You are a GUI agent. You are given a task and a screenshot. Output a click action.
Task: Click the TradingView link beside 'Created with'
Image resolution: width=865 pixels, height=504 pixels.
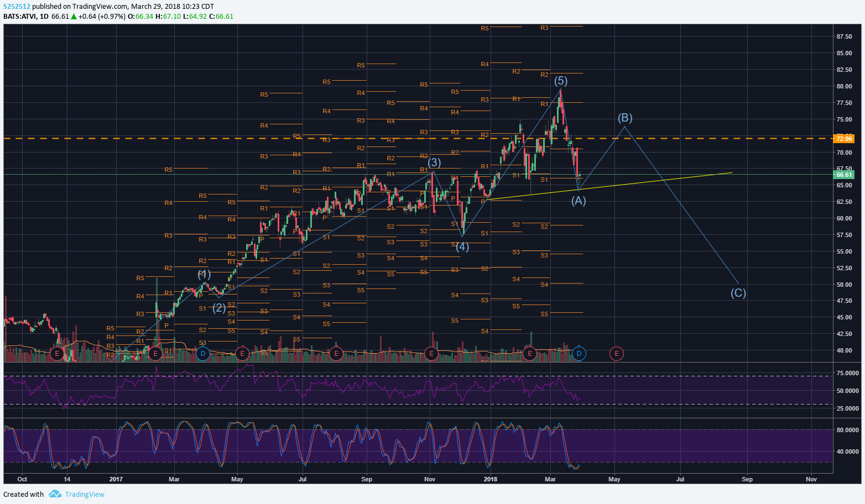[85, 495]
